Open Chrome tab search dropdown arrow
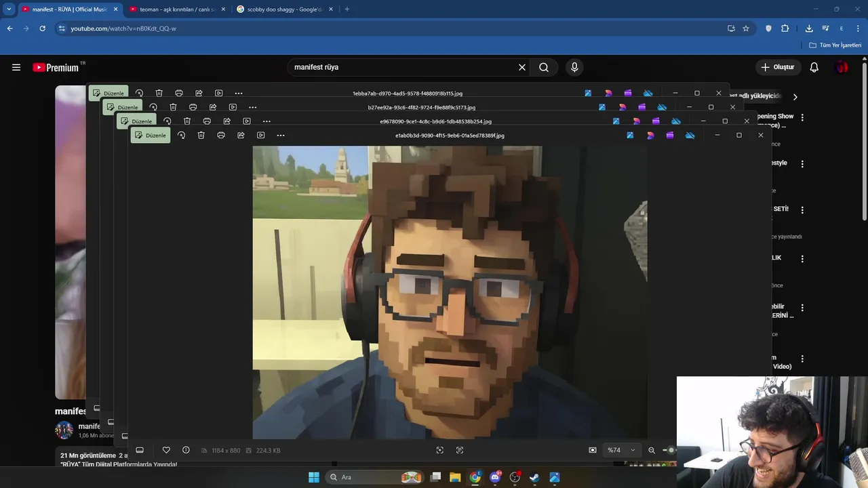The height and width of the screenshot is (488, 868). coord(9,9)
